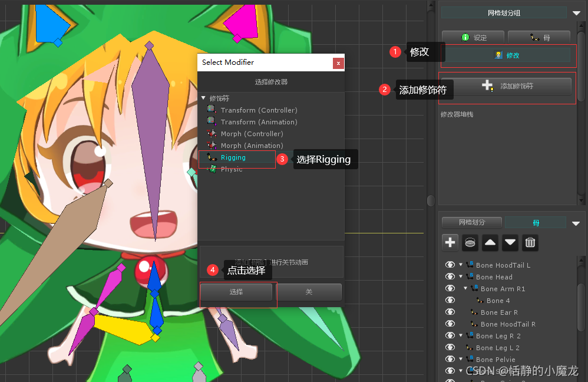Open the 修改 modify tab
588x382 pixels.
pyautogui.click(x=507, y=55)
